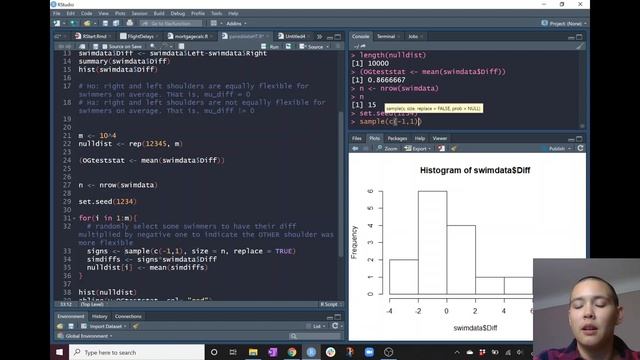Viewport: 640px width, 360px height.
Task: Open Google Chrome from the taskbar
Action: tap(292, 352)
